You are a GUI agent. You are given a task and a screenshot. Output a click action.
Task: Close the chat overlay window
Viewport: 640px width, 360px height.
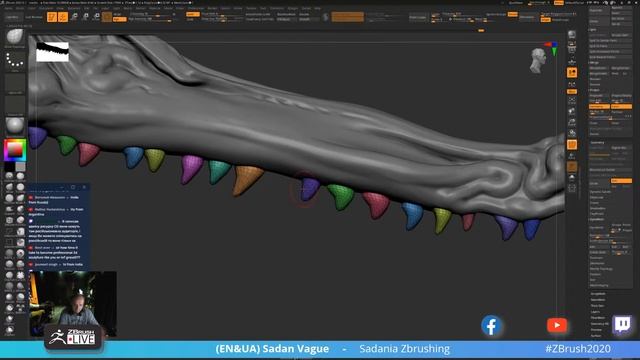click(x=84, y=187)
